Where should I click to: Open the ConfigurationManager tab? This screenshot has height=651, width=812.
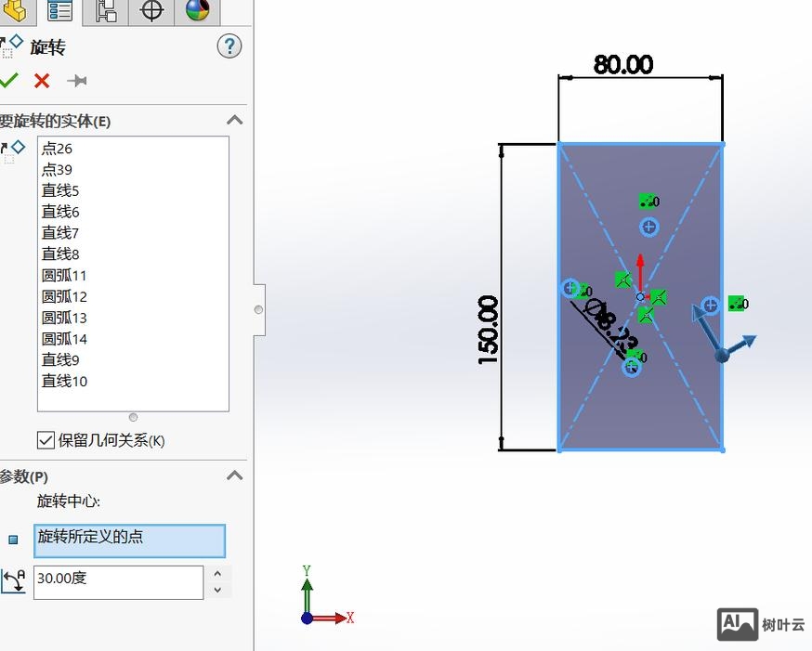coord(106,11)
